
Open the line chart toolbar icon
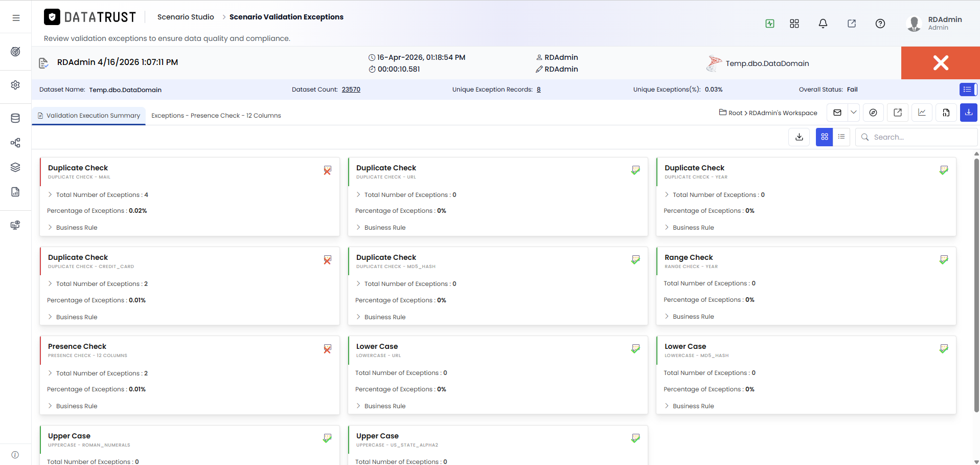pyautogui.click(x=922, y=113)
